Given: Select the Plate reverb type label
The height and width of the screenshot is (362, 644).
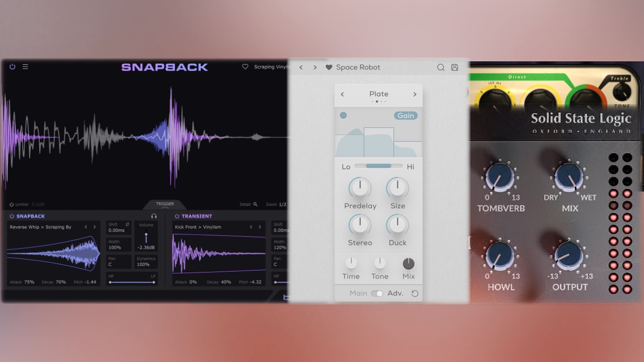Looking at the screenshot, I should click(379, 94).
